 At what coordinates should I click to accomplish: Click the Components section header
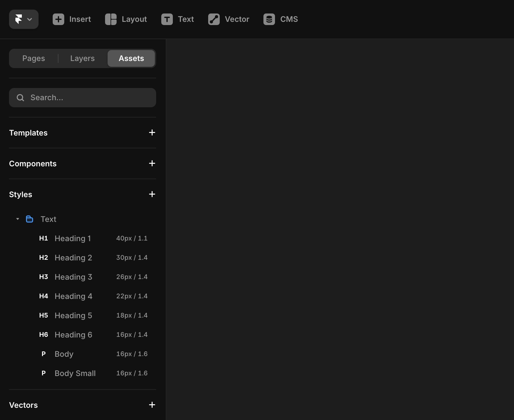tap(33, 164)
